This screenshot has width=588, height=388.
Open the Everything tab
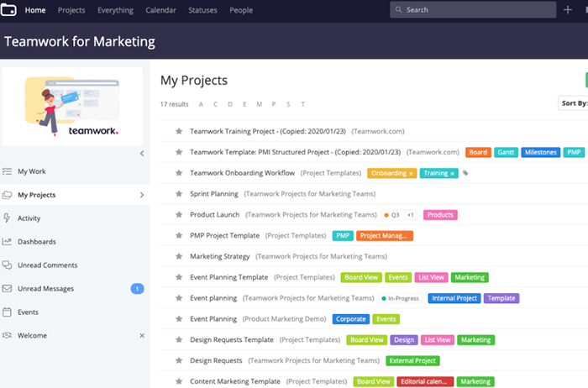click(116, 10)
